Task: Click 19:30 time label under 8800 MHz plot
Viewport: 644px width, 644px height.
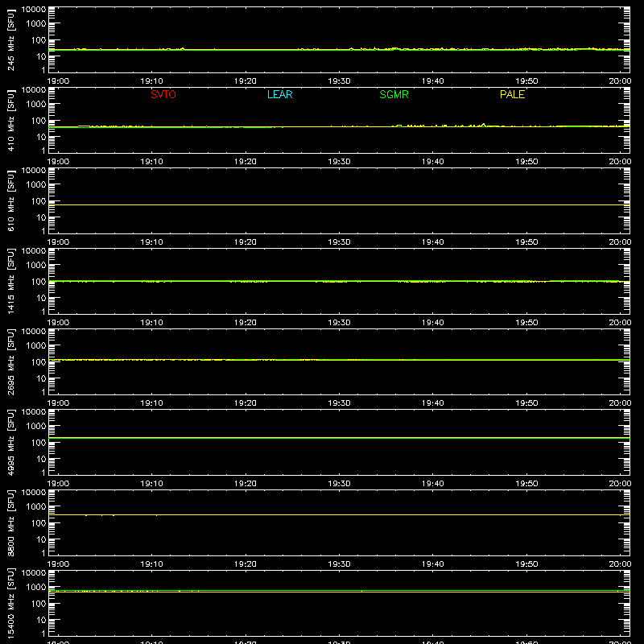Action: [x=339, y=564]
